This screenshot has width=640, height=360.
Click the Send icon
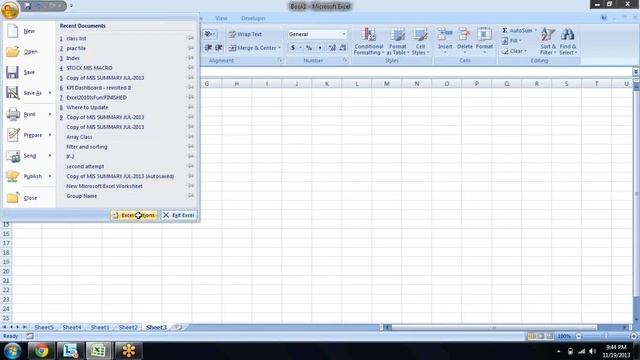13,156
